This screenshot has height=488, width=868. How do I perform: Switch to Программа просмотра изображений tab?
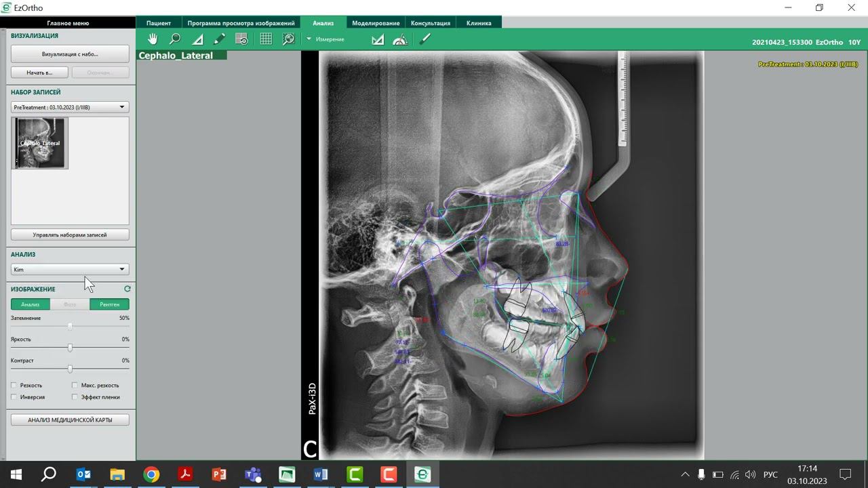[241, 22]
